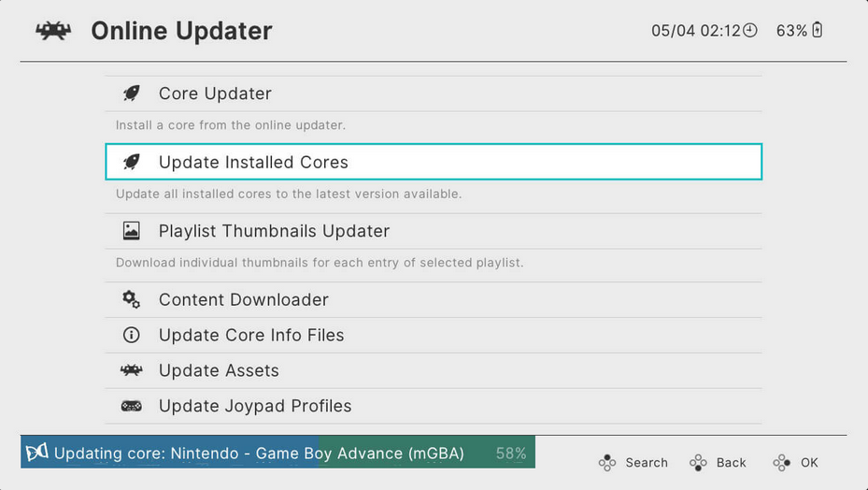Screen dimensions: 868x490
Task: Click the RetroArch invader logo in header
Action: click(x=53, y=31)
